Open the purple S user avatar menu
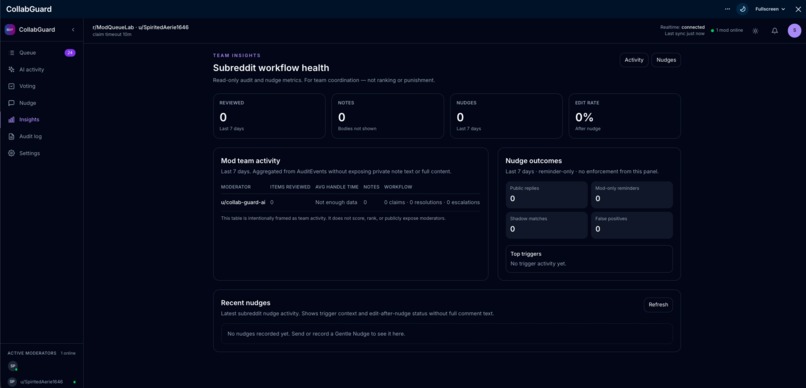The width and height of the screenshot is (806, 388). (794, 31)
